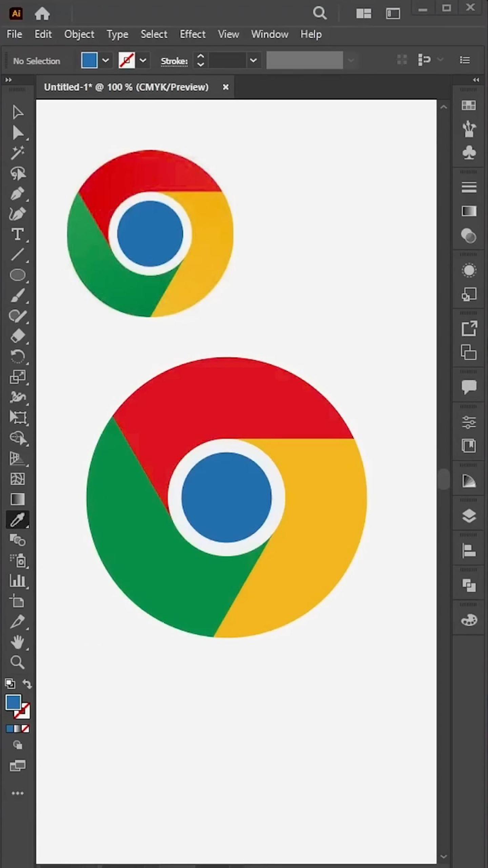Change the screen mode
488x868 pixels.
coord(18,766)
